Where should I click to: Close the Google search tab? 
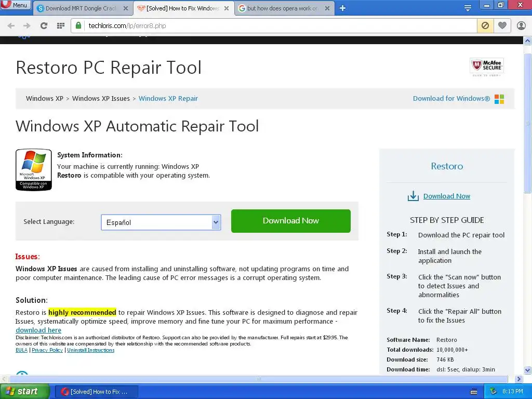[327, 8]
